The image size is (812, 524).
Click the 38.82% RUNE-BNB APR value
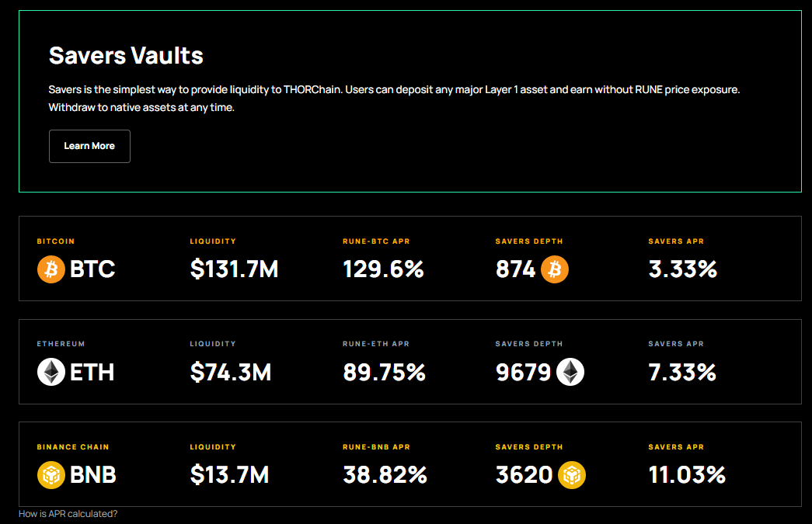coord(385,475)
